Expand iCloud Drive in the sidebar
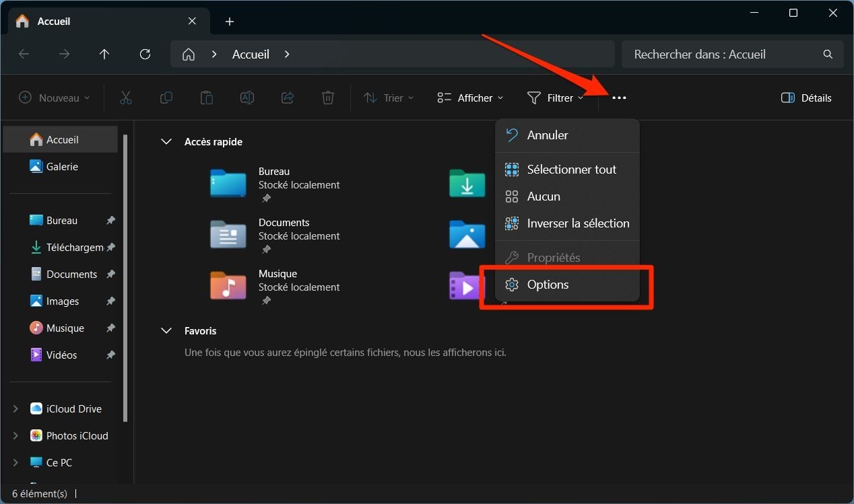 pyautogui.click(x=15, y=409)
